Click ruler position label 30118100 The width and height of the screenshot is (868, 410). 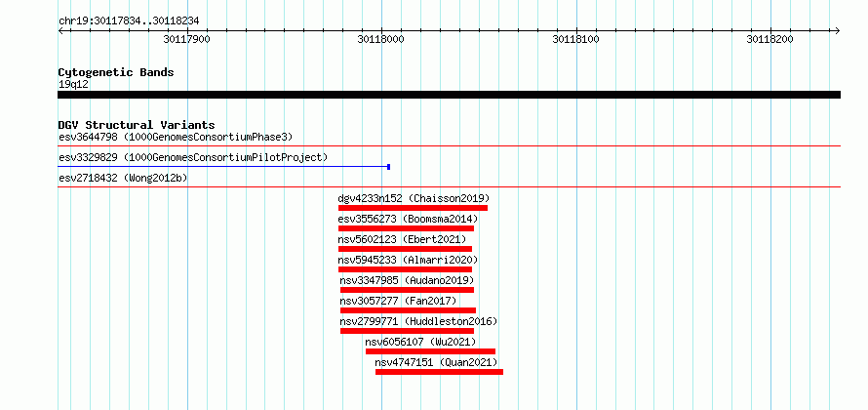point(576,39)
